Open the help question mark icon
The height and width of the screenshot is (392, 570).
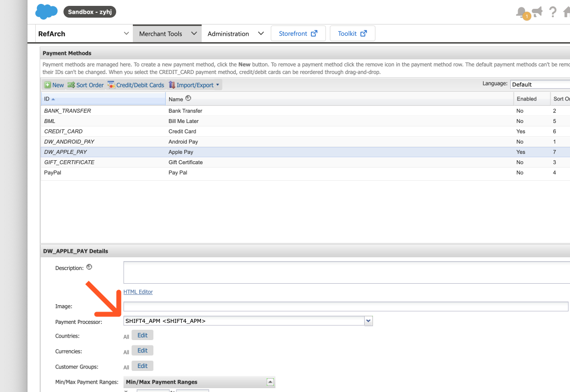tap(552, 12)
